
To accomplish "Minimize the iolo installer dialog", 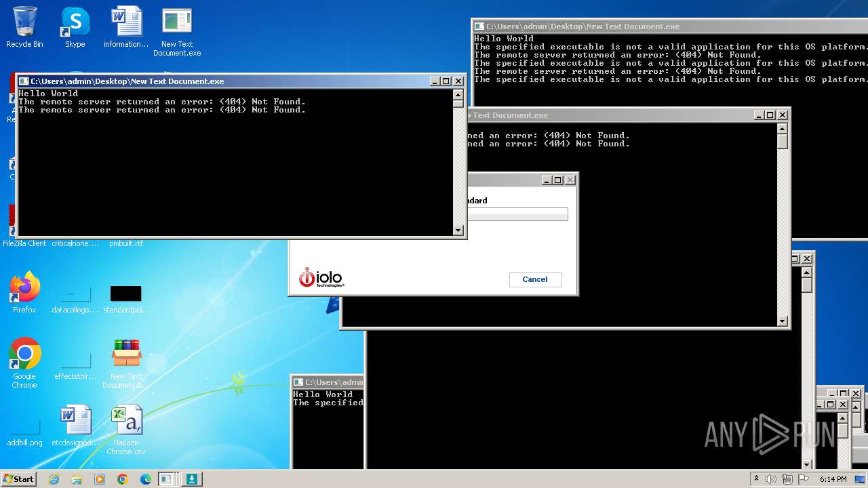I will [x=546, y=180].
